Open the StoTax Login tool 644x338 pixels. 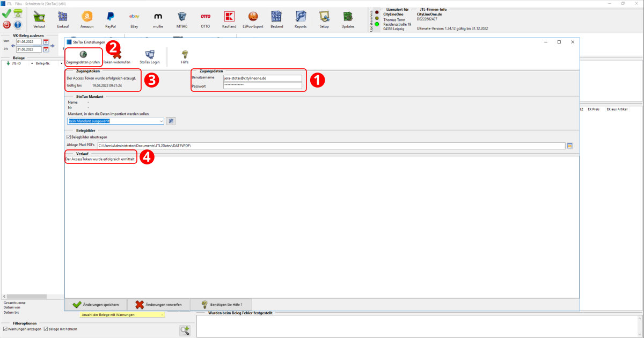(x=150, y=55)
